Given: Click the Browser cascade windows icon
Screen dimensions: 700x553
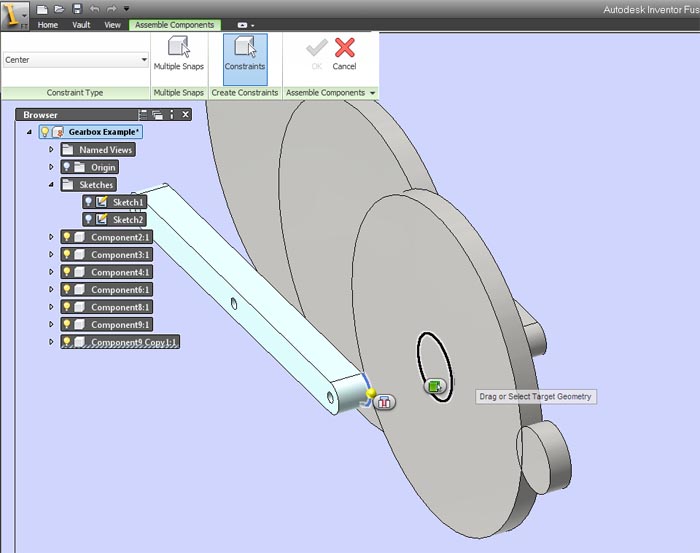Looking at the screenshot, I should pyautogui.click(x=157, y=115).
